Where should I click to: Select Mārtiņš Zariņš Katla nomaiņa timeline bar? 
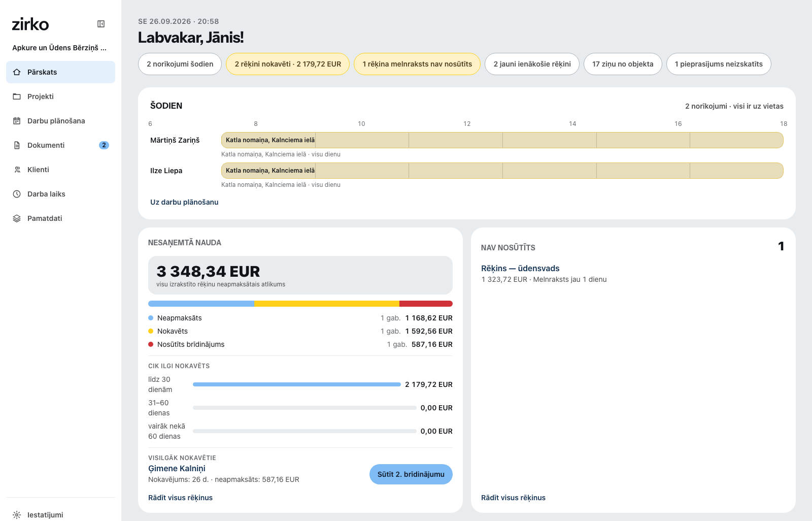(x=502, y=140)
